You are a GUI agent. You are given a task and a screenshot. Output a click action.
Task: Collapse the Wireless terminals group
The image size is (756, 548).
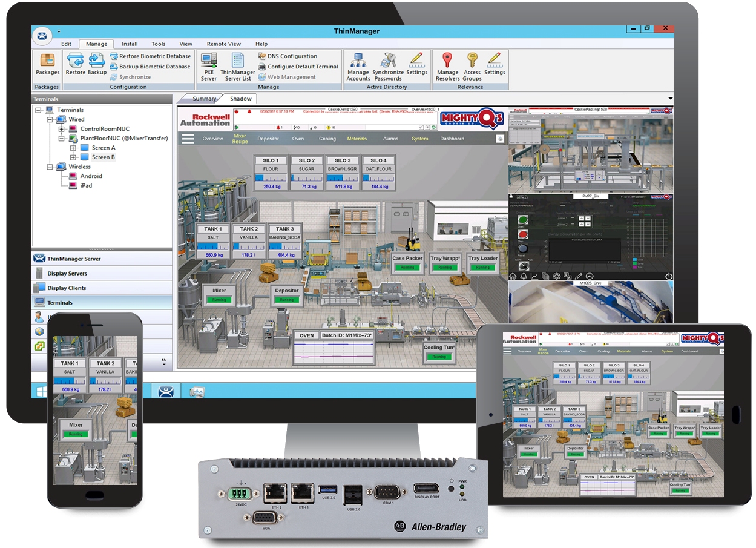pos(50,167)
